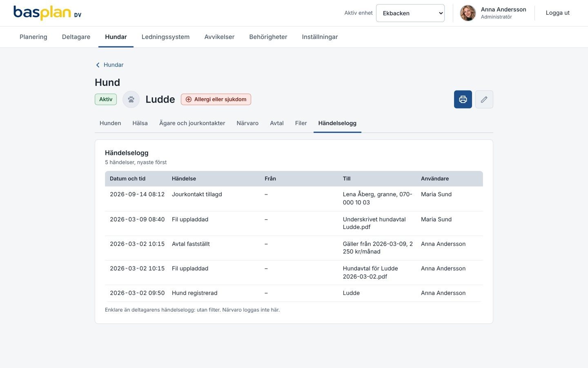The image size is (588, 368).
Task: Switch to the Hälsa tab
Action: [140, 123]
